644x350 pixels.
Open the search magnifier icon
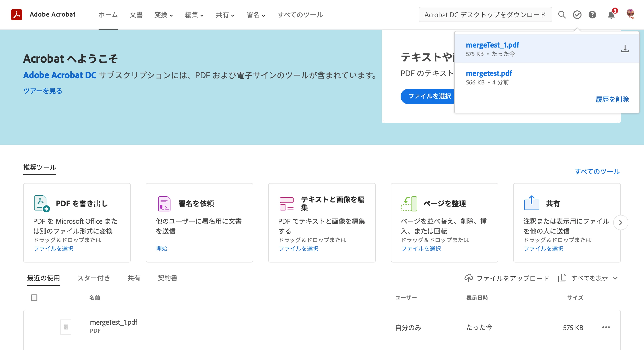pyautogui.click(x=562, y=15)
